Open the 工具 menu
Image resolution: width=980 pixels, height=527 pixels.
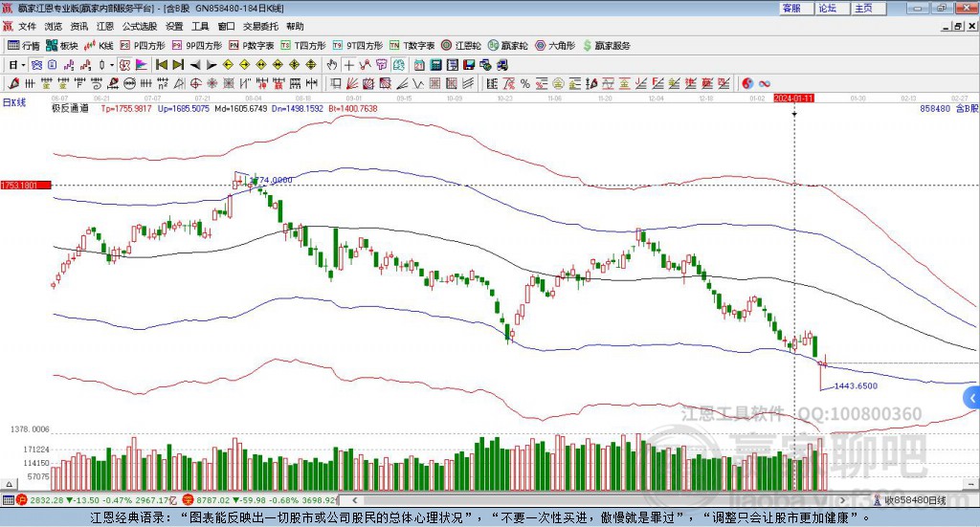pyautogui.click(x=200, y=26)
